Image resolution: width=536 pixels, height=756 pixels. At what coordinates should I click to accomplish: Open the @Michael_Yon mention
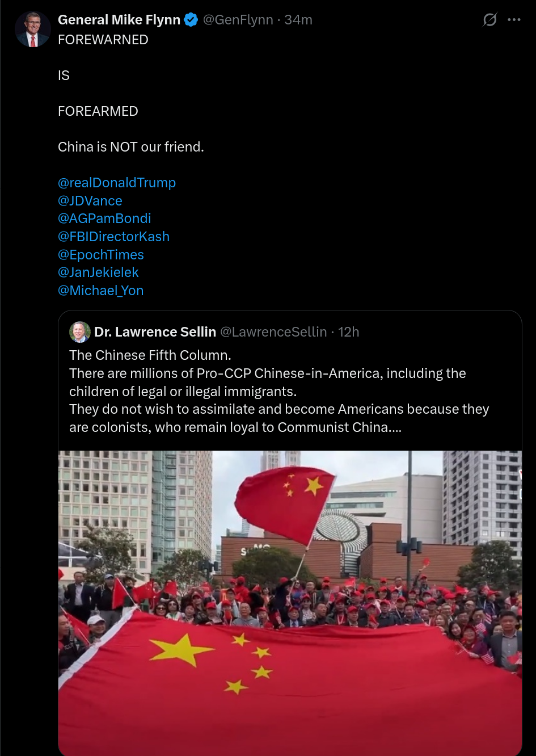(101, 291)
